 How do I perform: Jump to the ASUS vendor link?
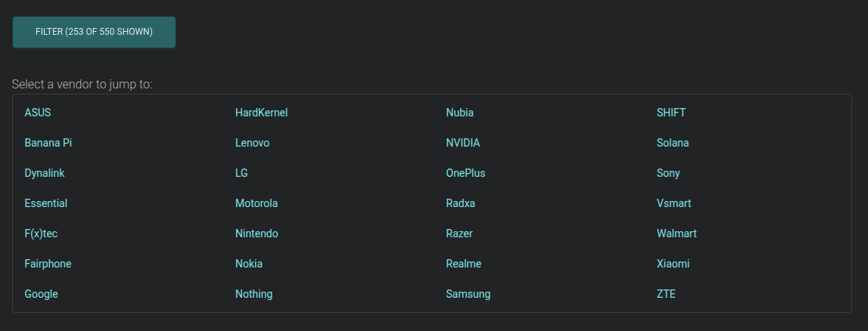pyautogui.click(x=38, y=113)
